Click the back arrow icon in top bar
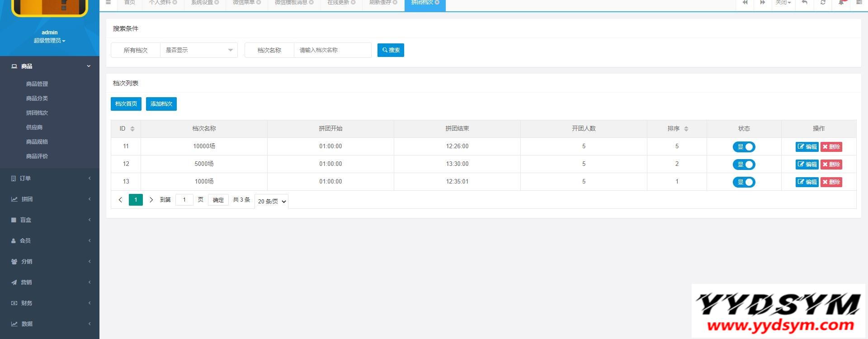Viewport: 868px width, 339px height. (804, 3)
